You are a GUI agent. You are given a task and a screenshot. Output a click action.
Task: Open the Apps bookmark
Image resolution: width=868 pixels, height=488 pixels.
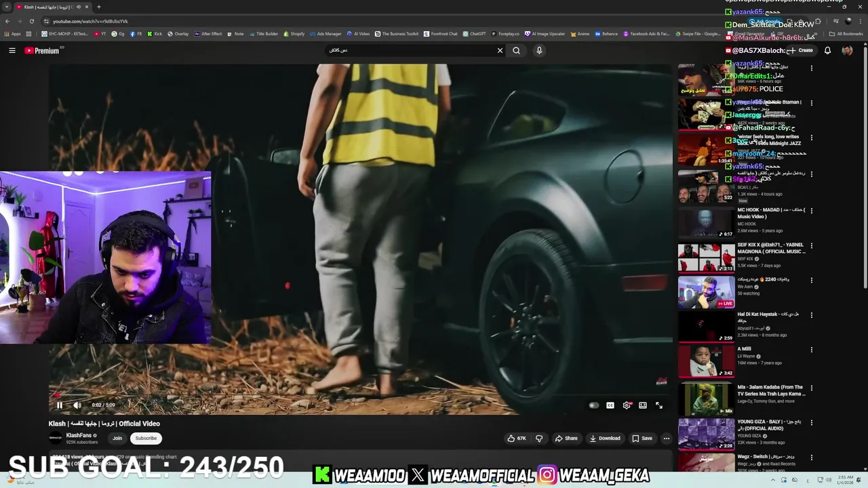pyautogui.click(x=12, y=34)
